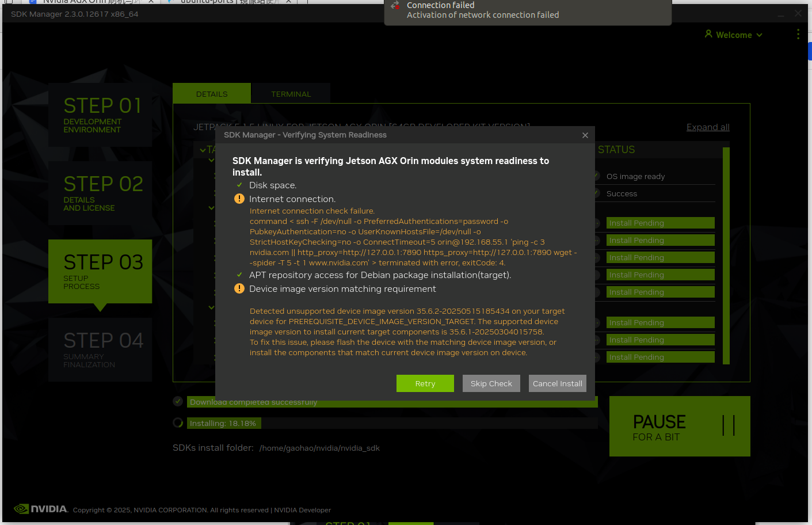Click the user profile icon beside Welcome

click(708, 34)
